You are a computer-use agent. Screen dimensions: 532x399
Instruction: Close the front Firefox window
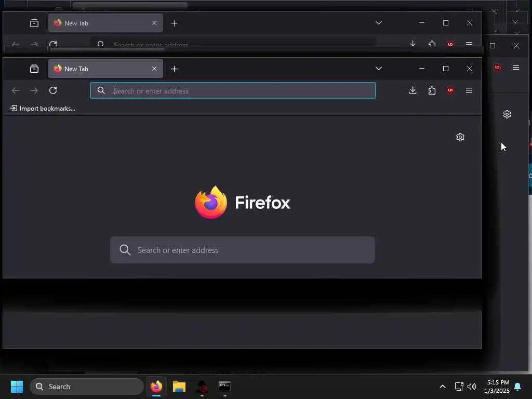click(x=470, y=69)
